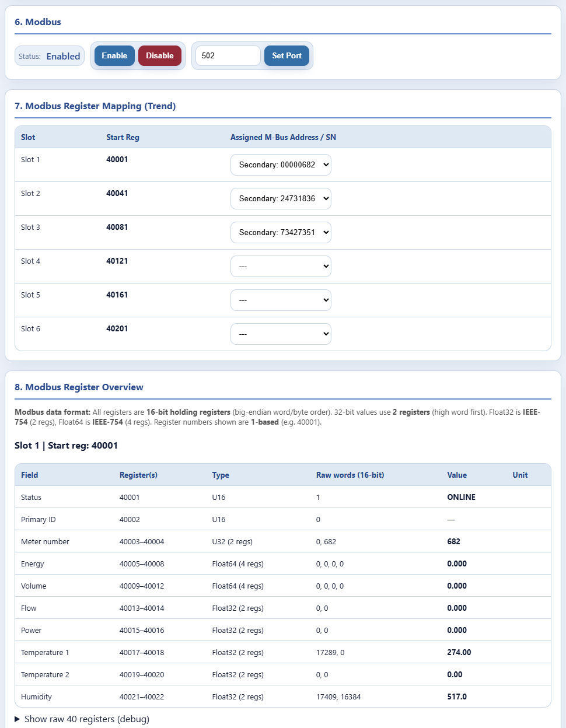Click the Raw words (16-bit) header

pyautogui.click(x=350, y=475)
